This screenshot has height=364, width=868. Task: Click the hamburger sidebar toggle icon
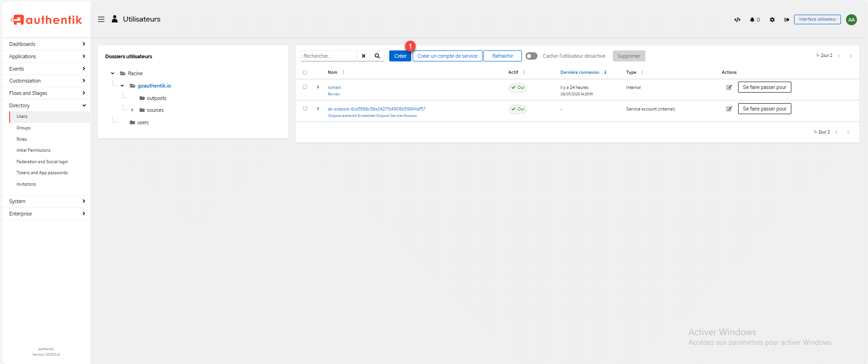(101, 19)
